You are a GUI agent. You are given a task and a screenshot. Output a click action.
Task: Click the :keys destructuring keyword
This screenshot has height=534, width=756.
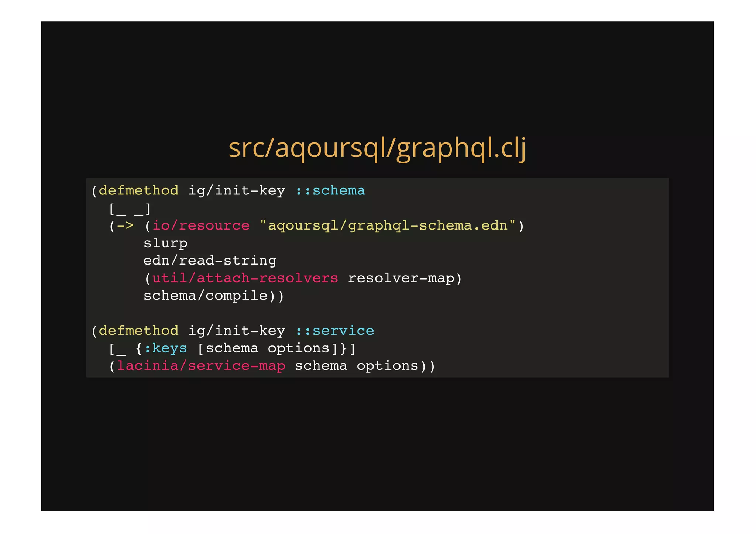(165, 348)
